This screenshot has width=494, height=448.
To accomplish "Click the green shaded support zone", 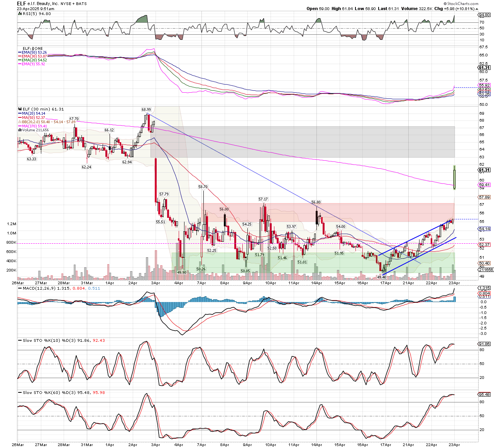I will [313, 263].
